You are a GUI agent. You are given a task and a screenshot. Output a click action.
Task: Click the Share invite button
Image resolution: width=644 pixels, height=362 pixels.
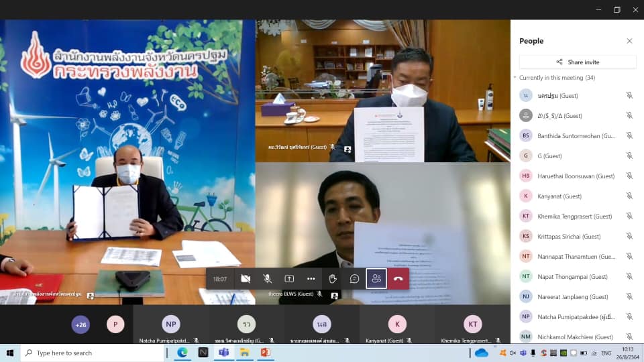578,62
